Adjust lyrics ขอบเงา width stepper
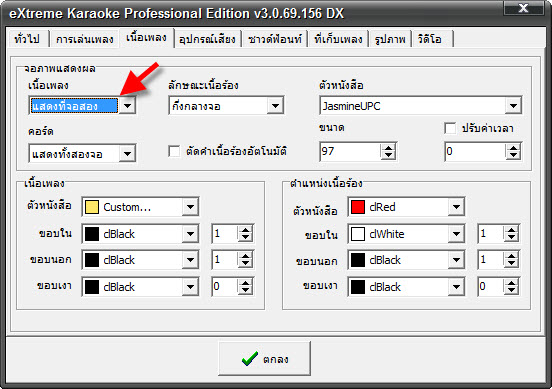The width and height of the screenshot is (552, 389). pyautogui.click(x=245, y=287)
